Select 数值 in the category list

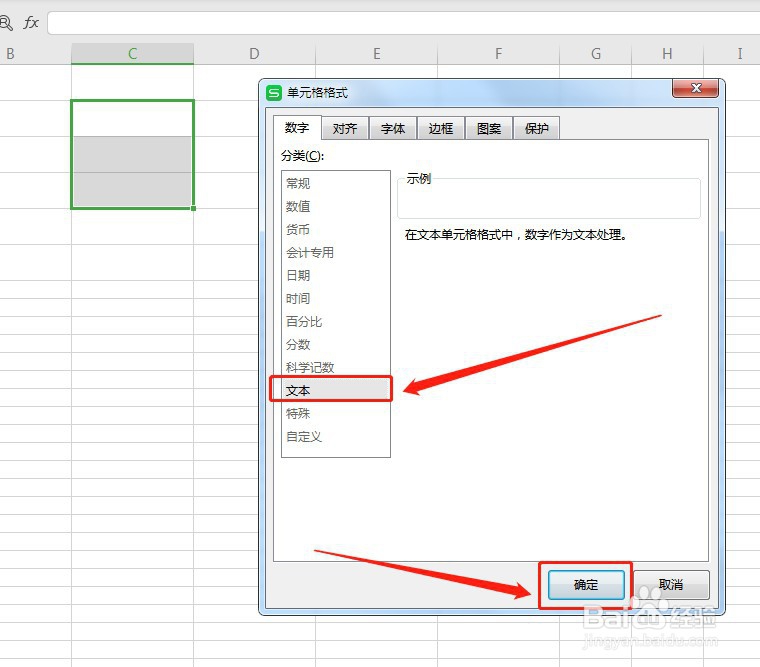coord(336,206)
